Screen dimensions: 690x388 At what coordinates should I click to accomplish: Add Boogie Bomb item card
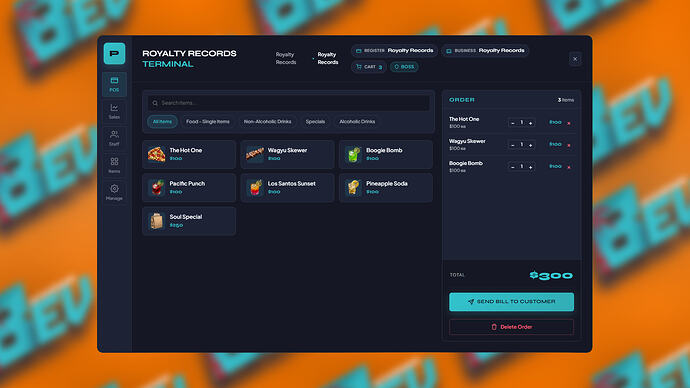[385, 154]
